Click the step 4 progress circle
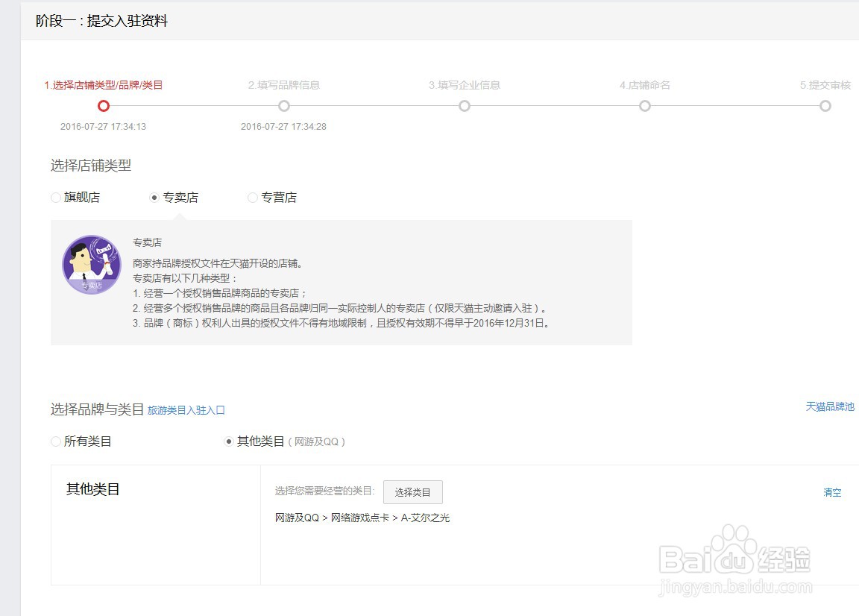Image resolution: width=859 pixels, height=616 pixels. 645,106
